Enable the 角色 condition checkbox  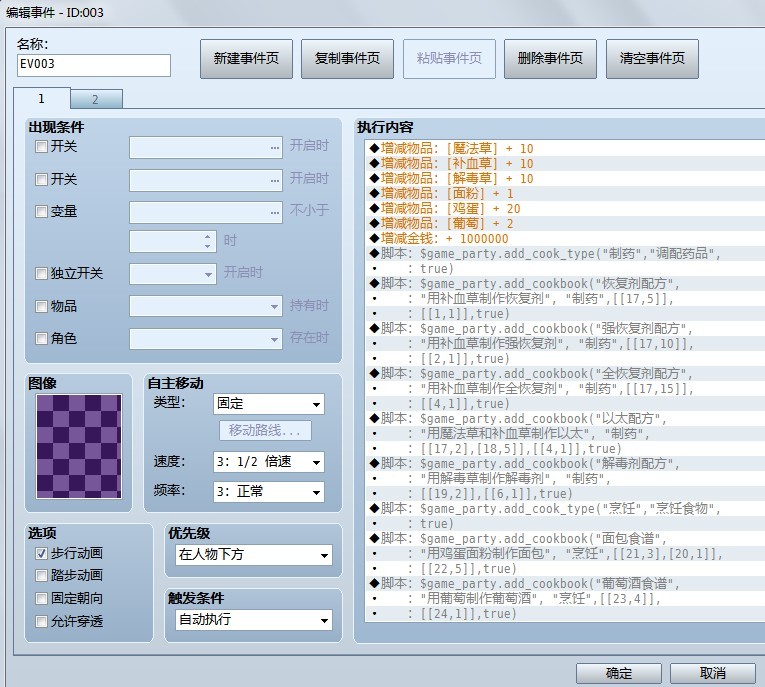[41, 338]
